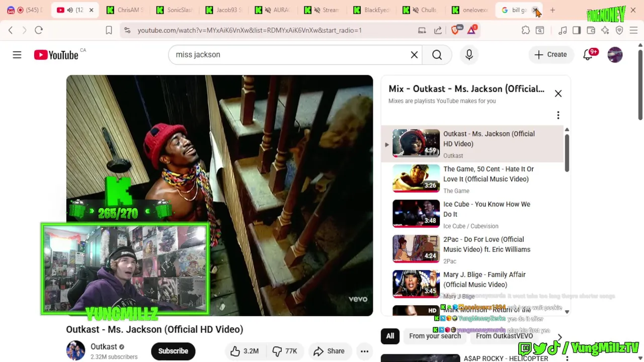Open the browser main menu
This screenshot has width=644, height=362.
click(633, 30)
